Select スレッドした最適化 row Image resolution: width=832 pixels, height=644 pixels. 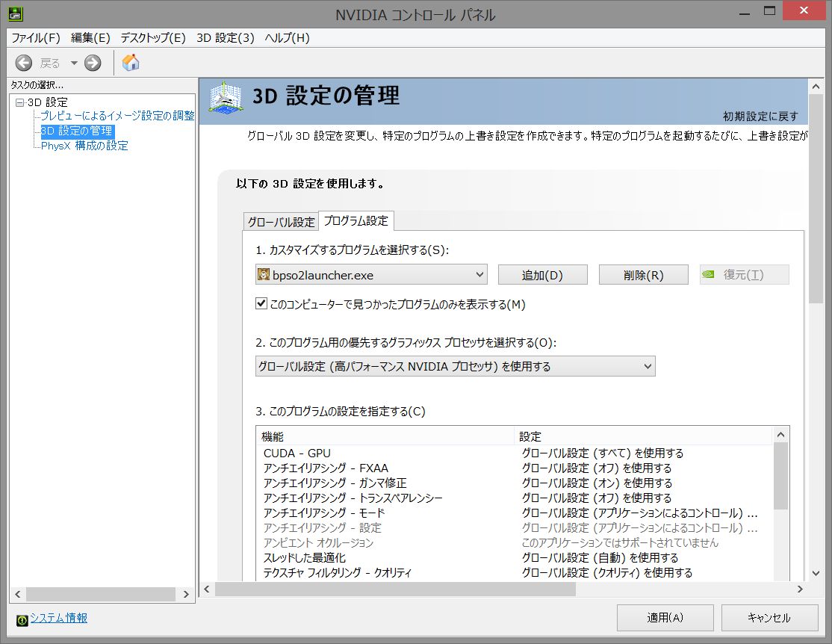tap(514, 557)
